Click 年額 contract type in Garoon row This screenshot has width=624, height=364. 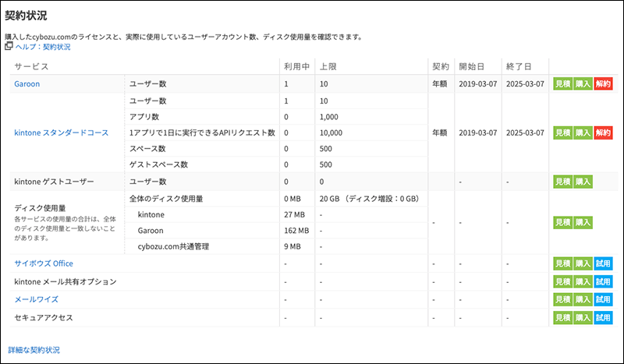click(x=440, y=84)
